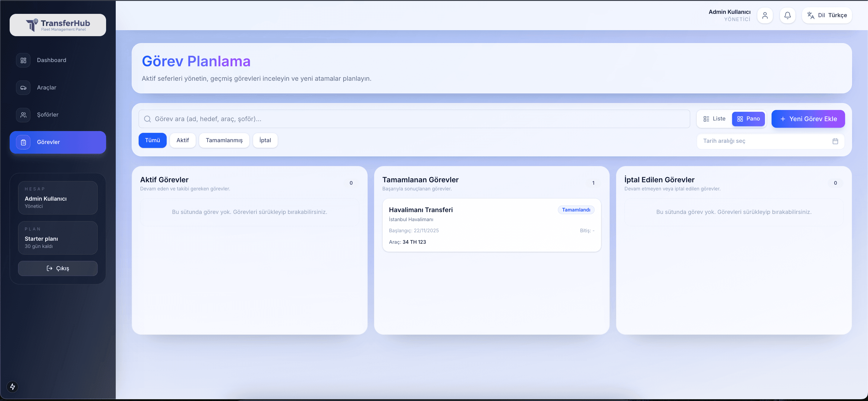Viewport: 868px width, 401px height.
Task: Click the calendar icon in date field
Action: tap(835, 141)
